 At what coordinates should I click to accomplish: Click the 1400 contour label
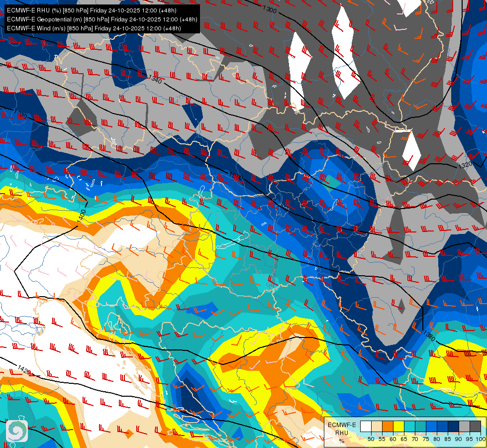point(82,216)
